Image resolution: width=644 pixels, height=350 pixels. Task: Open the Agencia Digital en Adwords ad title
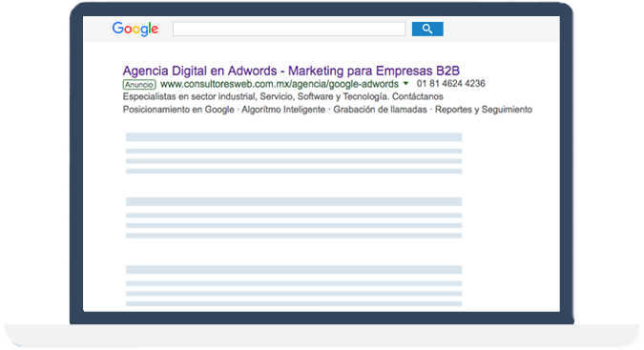[x=291, y=71]
